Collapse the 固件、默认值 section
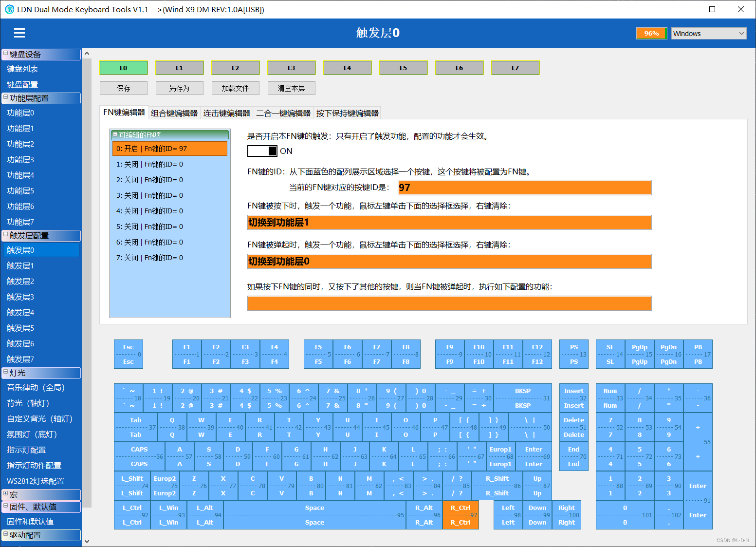 5,506
